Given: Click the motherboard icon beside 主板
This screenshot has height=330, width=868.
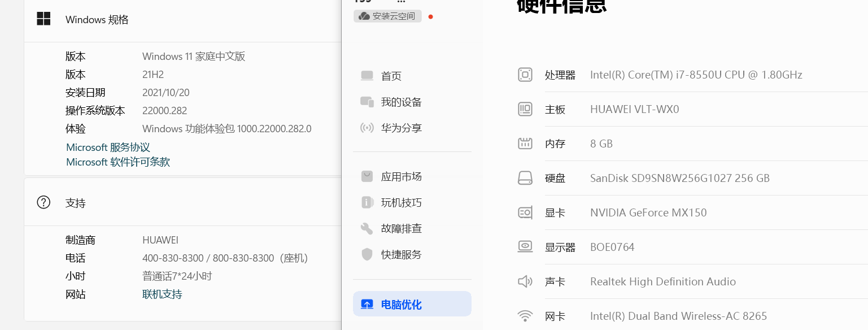Looking at the screenshot, I should click(x=525, y=109).
